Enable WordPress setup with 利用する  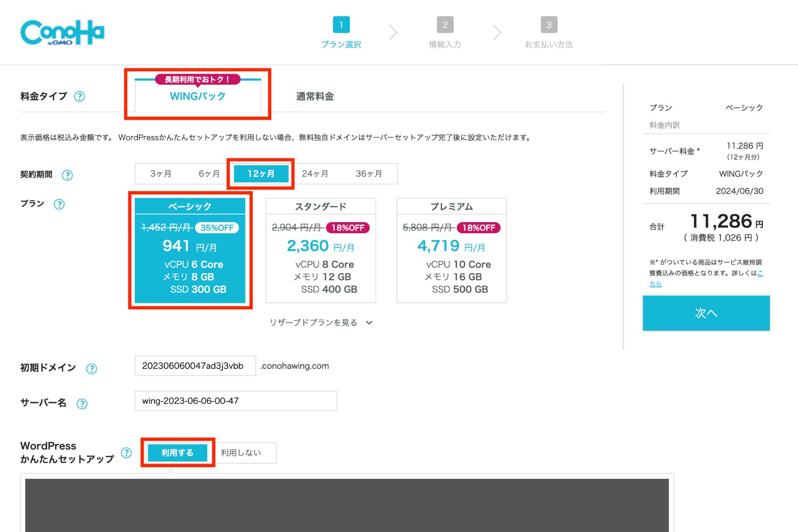pyautogui.click(x=177, y=453)
